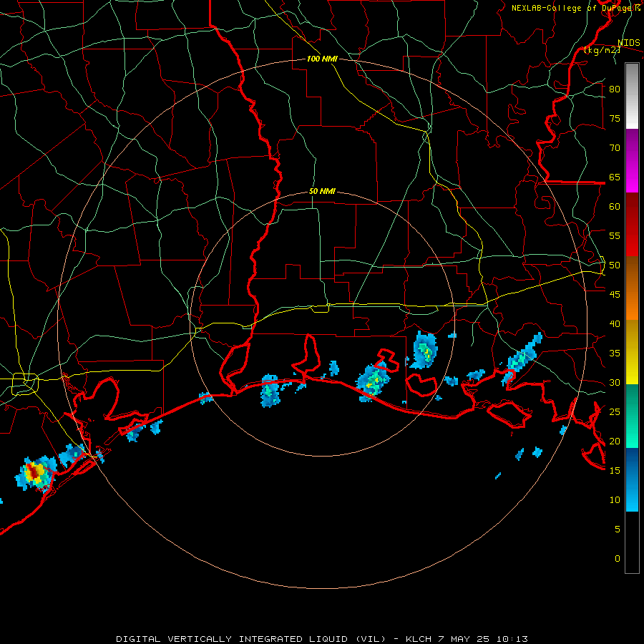
Task: Click the 55 value on the scale
Action: pos(615,235)
